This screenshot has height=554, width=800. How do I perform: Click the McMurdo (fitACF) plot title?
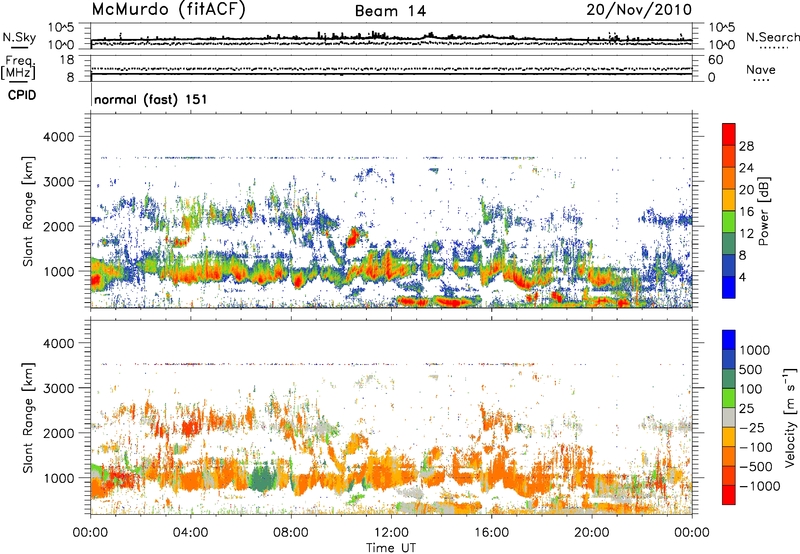click(168, 10)
